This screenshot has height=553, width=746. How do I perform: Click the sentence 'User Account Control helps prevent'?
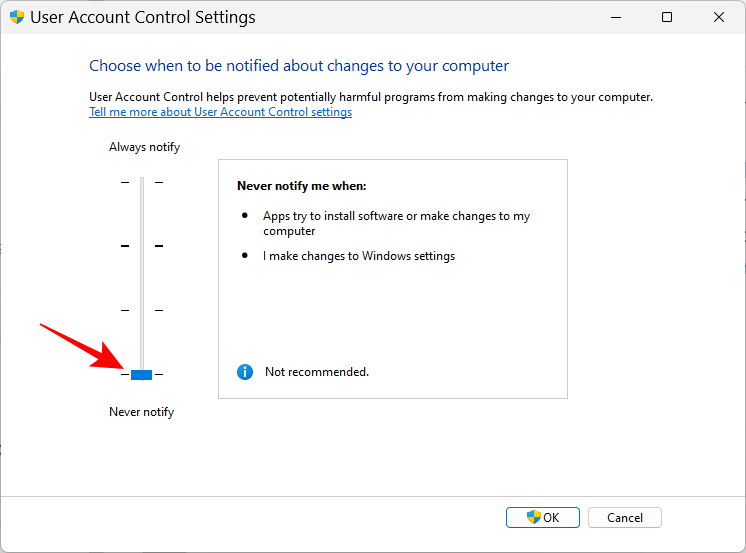[371, 97]
